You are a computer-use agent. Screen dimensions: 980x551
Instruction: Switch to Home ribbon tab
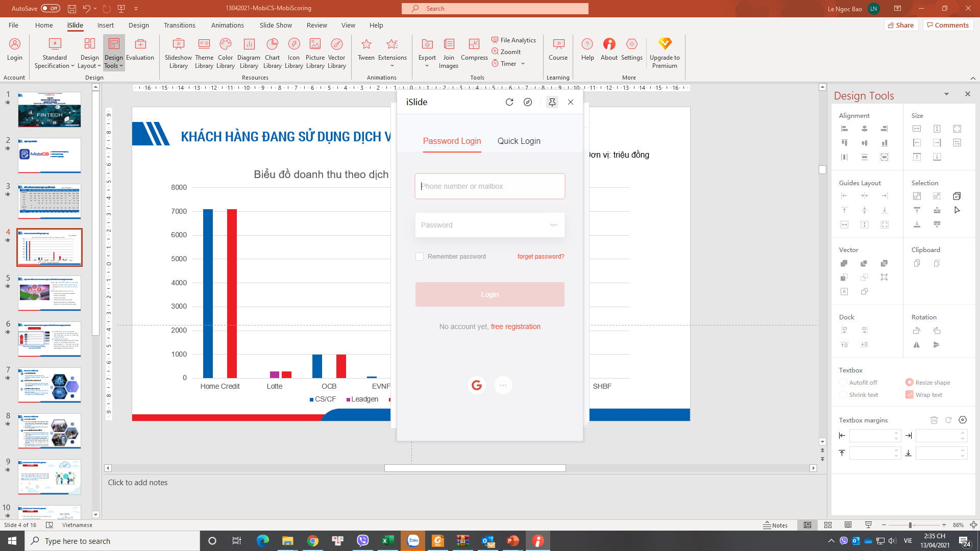click(44, 25)
